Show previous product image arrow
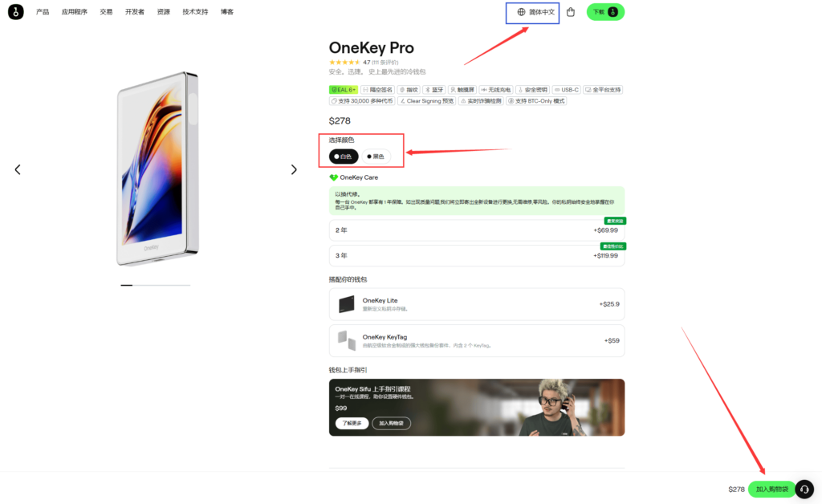 pyautogui.click(x=18, y=169)
